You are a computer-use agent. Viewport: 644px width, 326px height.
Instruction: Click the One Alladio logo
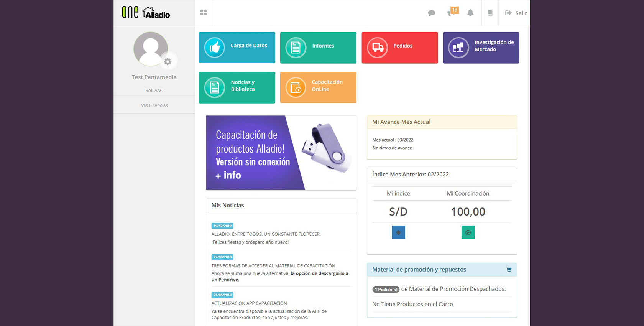[146, 13]
